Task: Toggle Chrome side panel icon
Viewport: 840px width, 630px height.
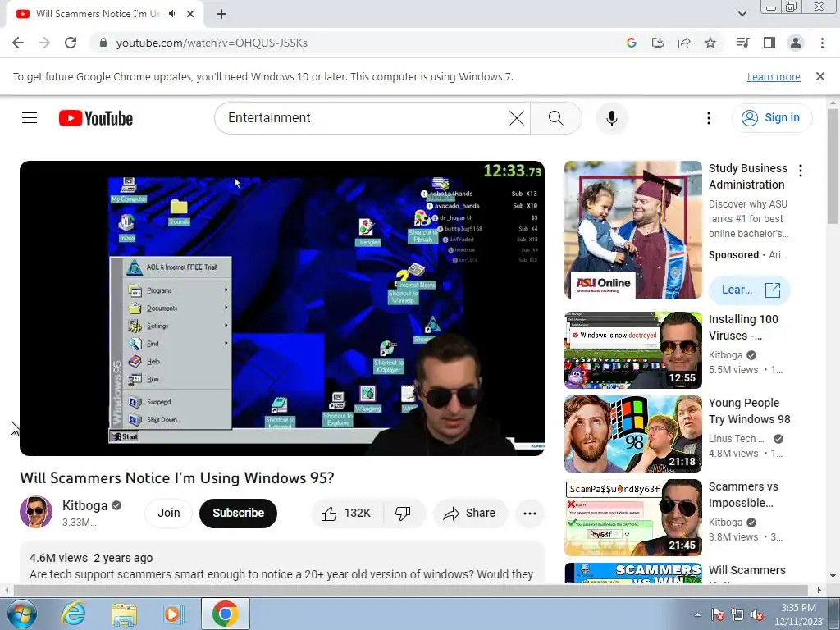Action: (769, 43)
